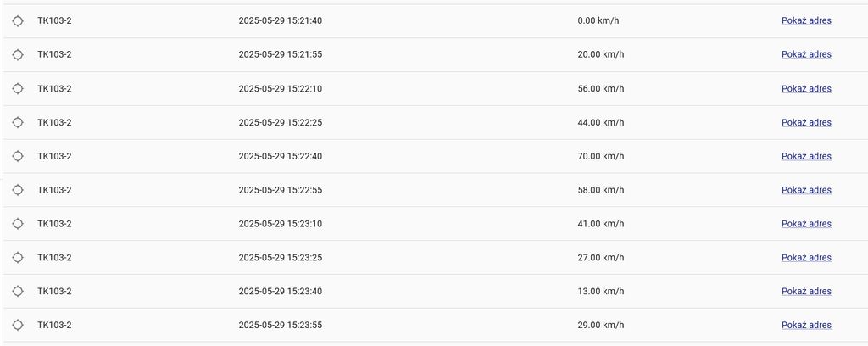Open 'Pokaż adres' for 0.00 km/h entry
This screenshot has height=346, width=868.
click(x=806, y=20)
